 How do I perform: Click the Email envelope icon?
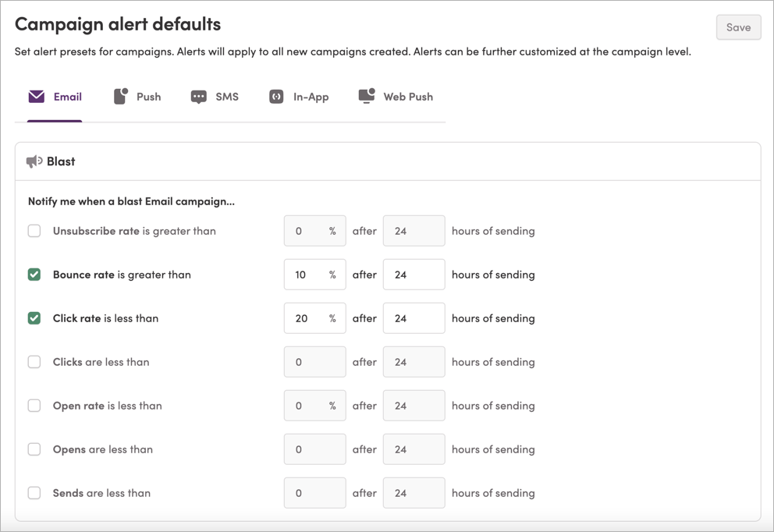pyautogui.click(x=36, y=96)
